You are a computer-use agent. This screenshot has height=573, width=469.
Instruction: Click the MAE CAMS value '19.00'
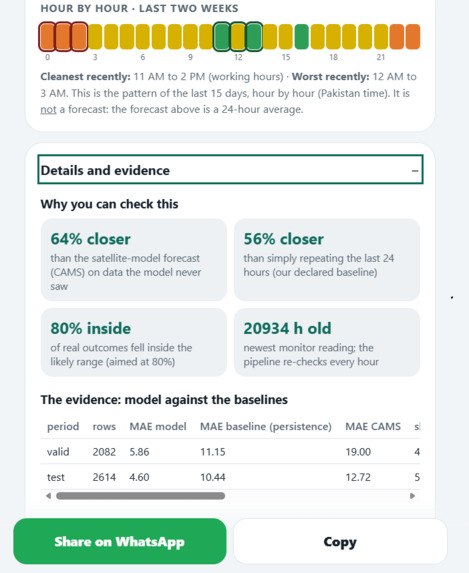tap(358, 452)
